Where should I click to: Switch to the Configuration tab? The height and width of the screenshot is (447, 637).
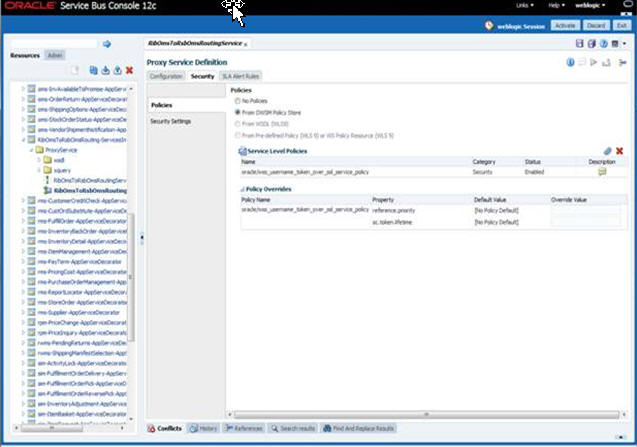point(166,76)
